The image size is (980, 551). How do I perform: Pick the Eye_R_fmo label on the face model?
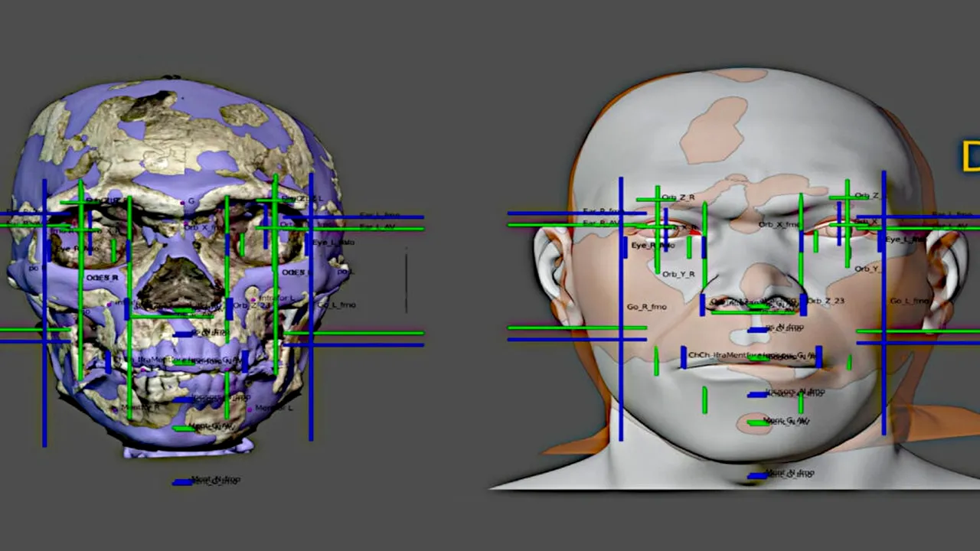(x=653, y=246)
